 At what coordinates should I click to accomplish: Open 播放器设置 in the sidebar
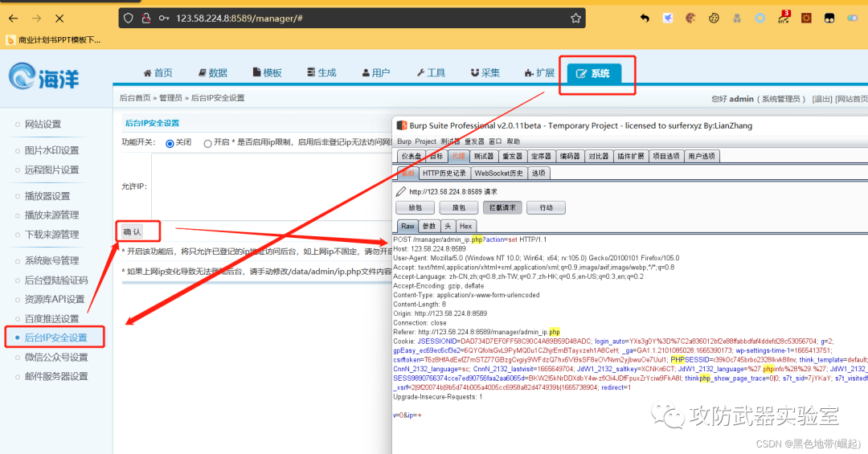click(x=47, y=195)
